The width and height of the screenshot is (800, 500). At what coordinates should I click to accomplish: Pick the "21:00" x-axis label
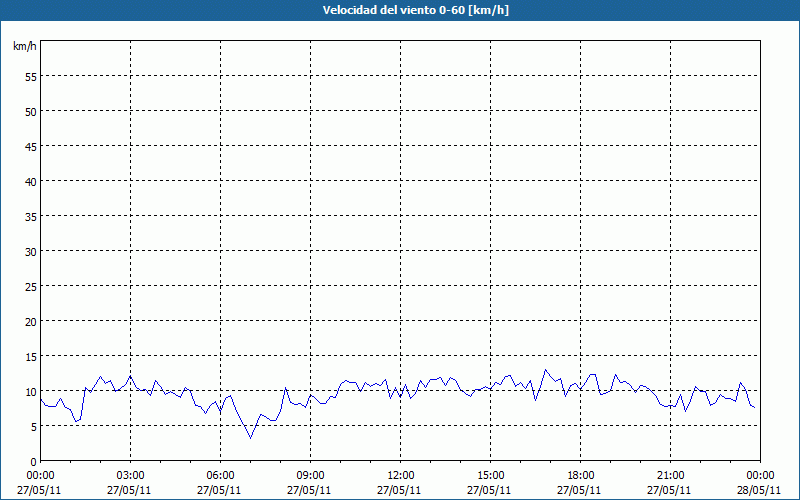670,476
